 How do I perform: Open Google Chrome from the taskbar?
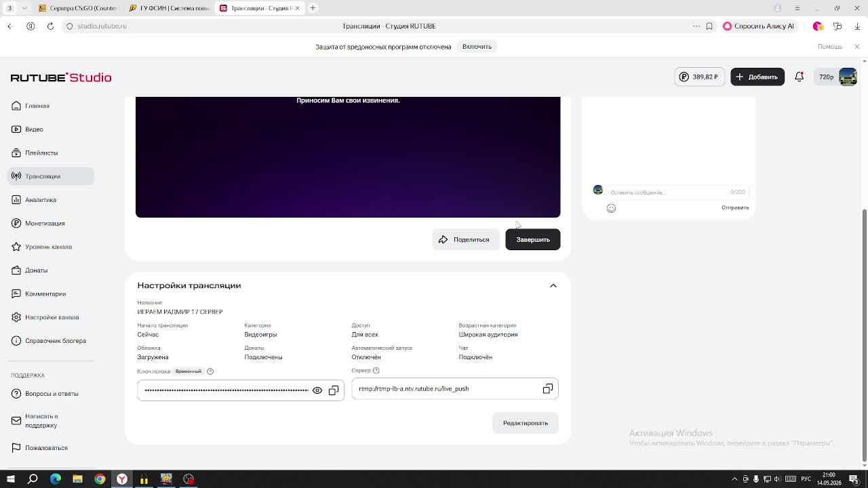click(100, 479)
